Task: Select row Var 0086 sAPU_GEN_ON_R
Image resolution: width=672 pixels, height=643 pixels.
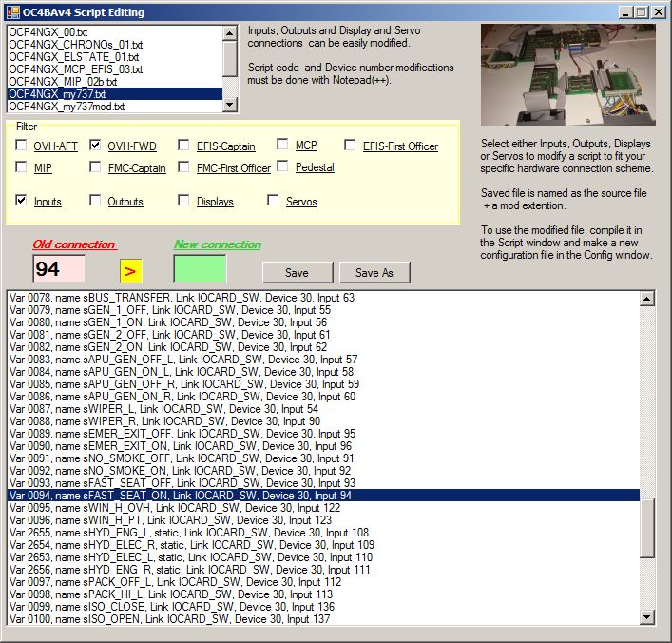Action: [x=323, y=397]
